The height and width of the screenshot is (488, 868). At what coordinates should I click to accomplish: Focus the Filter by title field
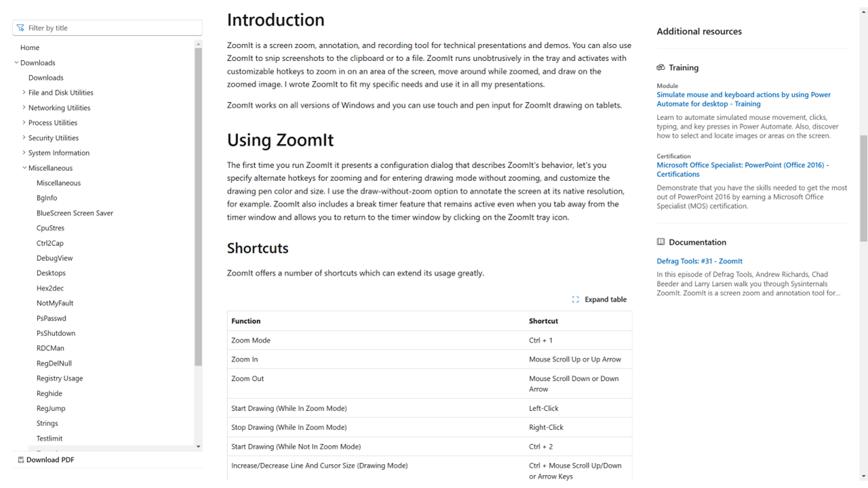(112, 28)
